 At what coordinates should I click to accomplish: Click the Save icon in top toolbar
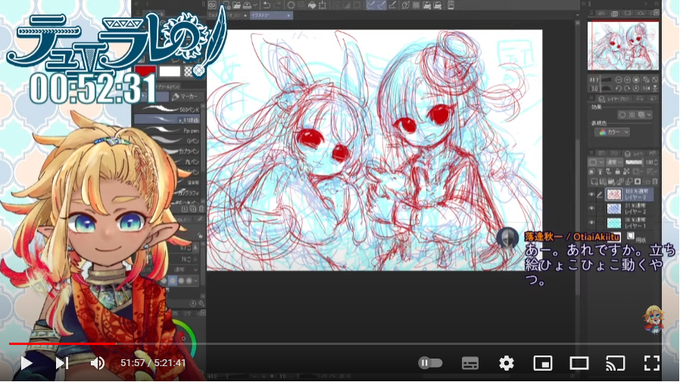247,5
